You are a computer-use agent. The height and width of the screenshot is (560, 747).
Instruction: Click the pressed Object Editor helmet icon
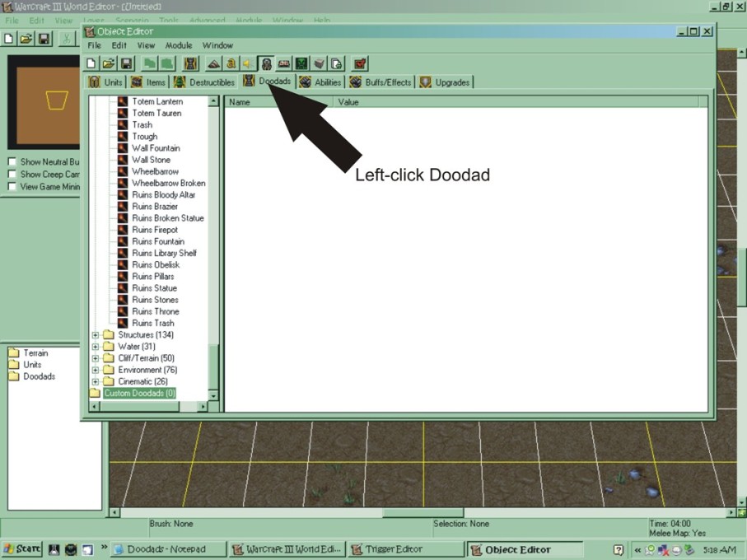266,63
